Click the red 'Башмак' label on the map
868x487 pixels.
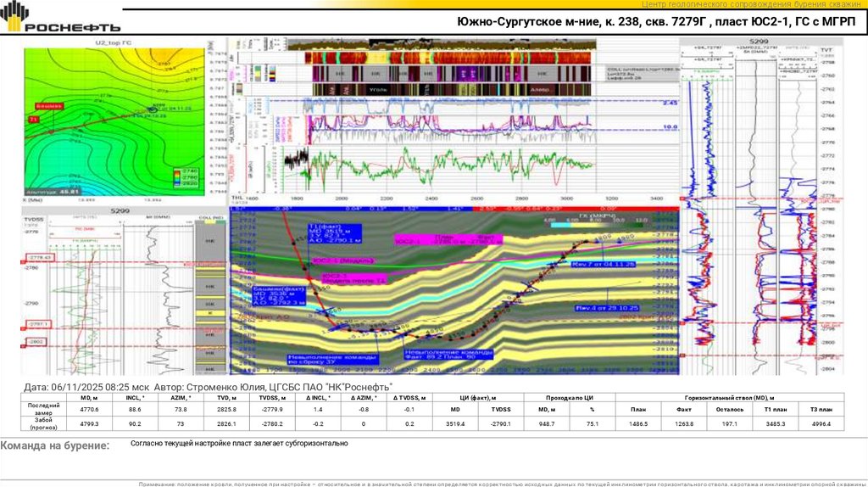click(49, 106)
